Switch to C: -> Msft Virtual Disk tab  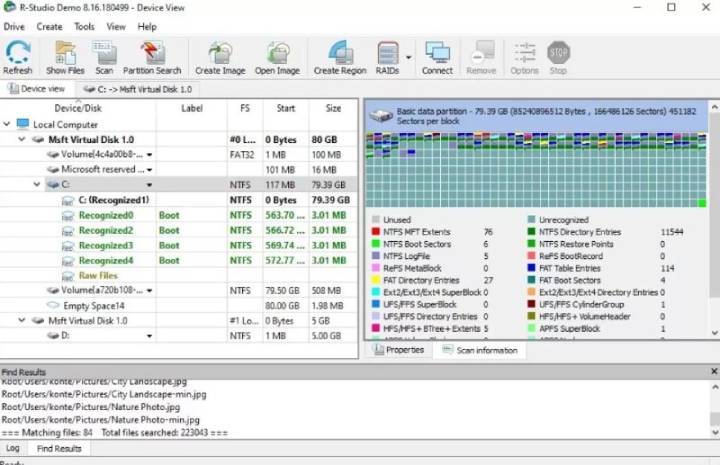[x=138, y=89]
